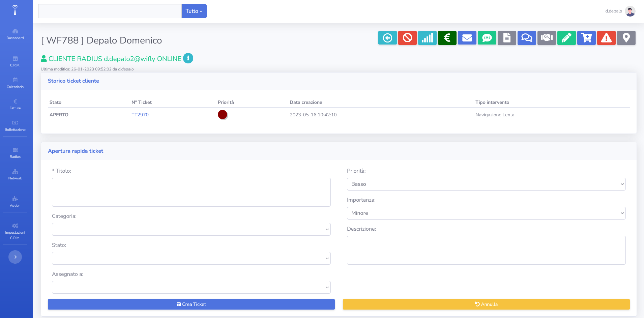
Task: Click the blue shopping cart plus icon
Action: coord(586,38)
